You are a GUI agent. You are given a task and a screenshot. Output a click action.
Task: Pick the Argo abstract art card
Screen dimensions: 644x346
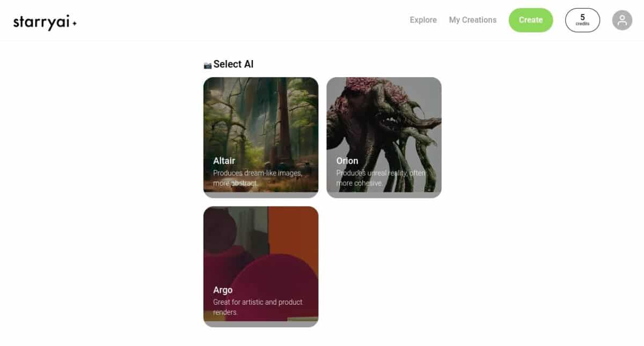[x=261, y=267]
